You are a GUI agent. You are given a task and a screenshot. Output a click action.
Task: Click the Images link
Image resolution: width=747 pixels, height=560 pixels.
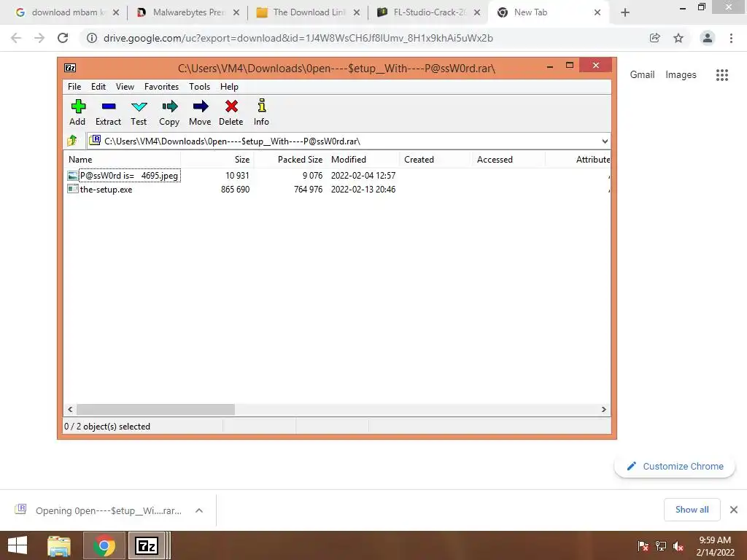(x=681, y=75)
